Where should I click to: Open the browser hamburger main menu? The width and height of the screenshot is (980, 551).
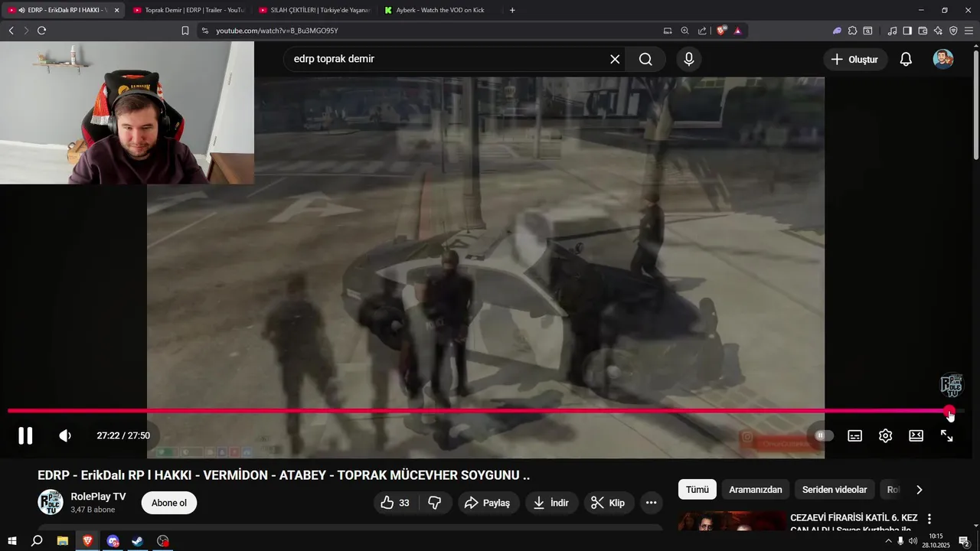969,31
